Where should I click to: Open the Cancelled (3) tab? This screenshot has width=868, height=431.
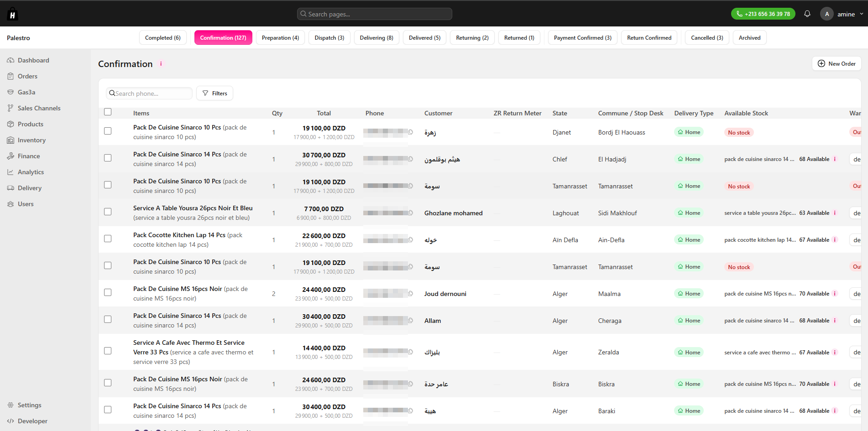tap(707, 38)
